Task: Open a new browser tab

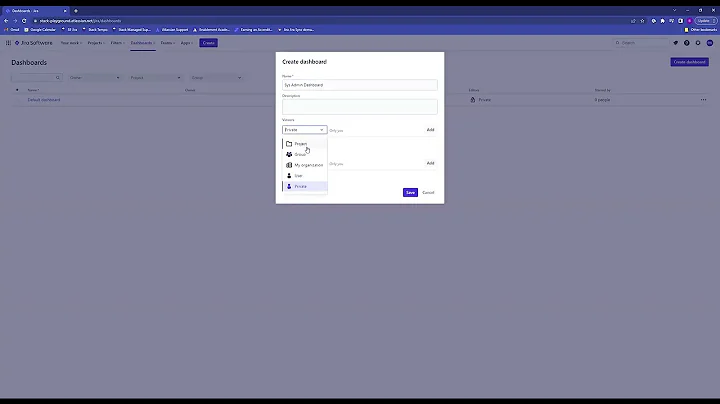Action: 76,11
